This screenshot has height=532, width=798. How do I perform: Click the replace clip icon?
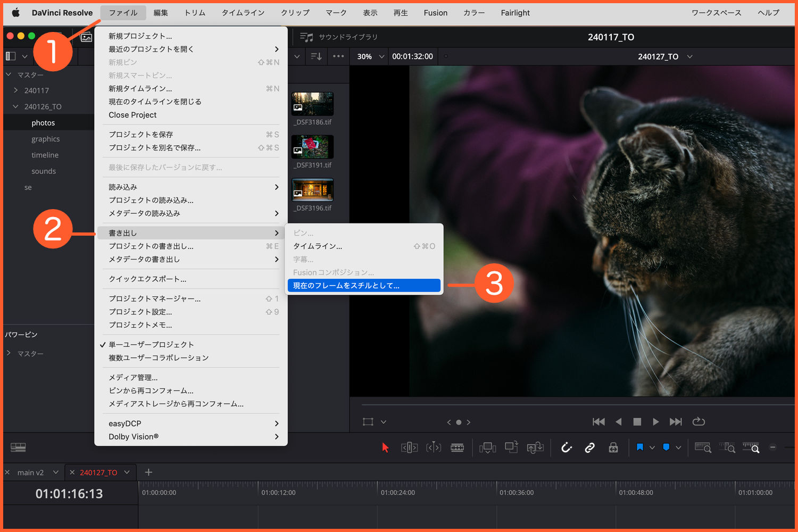(x=535, y=448)
